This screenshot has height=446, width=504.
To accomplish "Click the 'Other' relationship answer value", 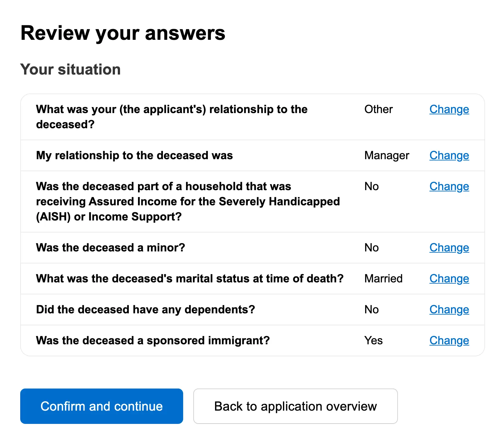I will pyautogui.click(x=378, y=109).
